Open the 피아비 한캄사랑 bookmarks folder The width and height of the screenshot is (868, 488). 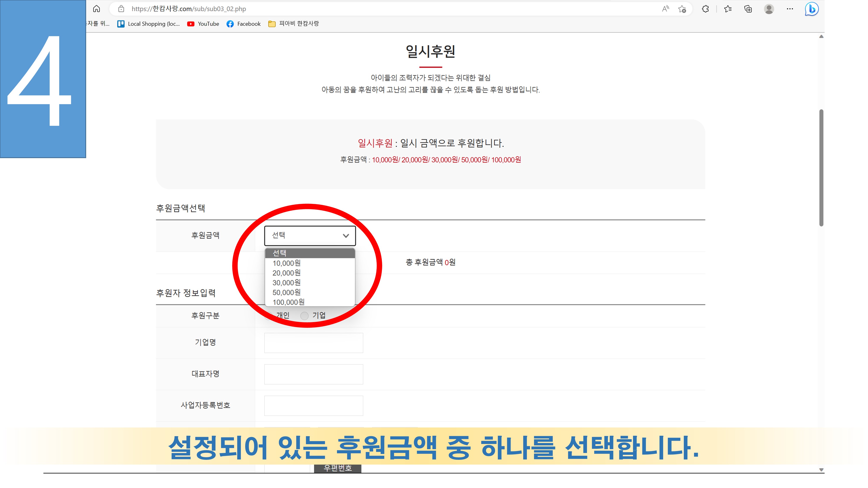coord(293,24)
